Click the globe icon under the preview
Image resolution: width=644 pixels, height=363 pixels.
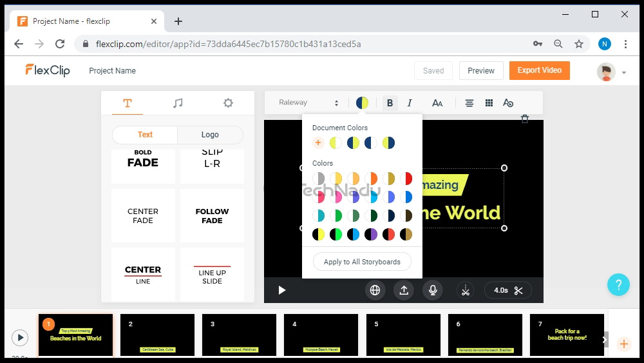(375, 290)
